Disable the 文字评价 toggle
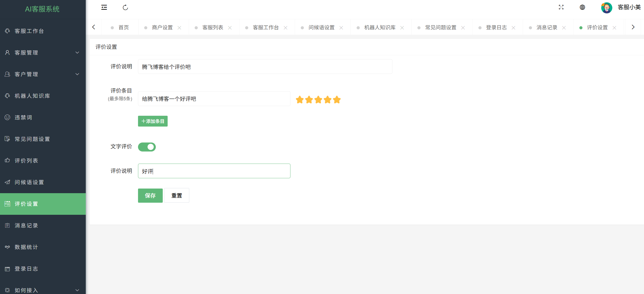Screen dimensions: 644x294 click(x=147, y=147)
